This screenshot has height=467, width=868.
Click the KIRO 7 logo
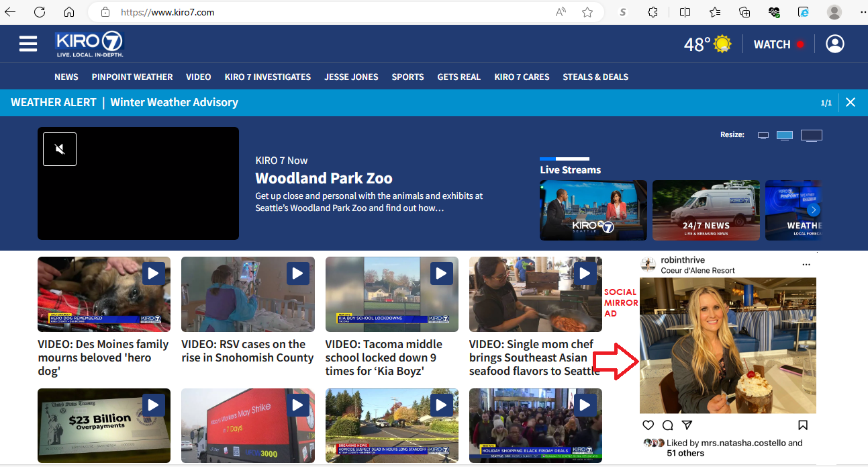click(x=89, y=44)
